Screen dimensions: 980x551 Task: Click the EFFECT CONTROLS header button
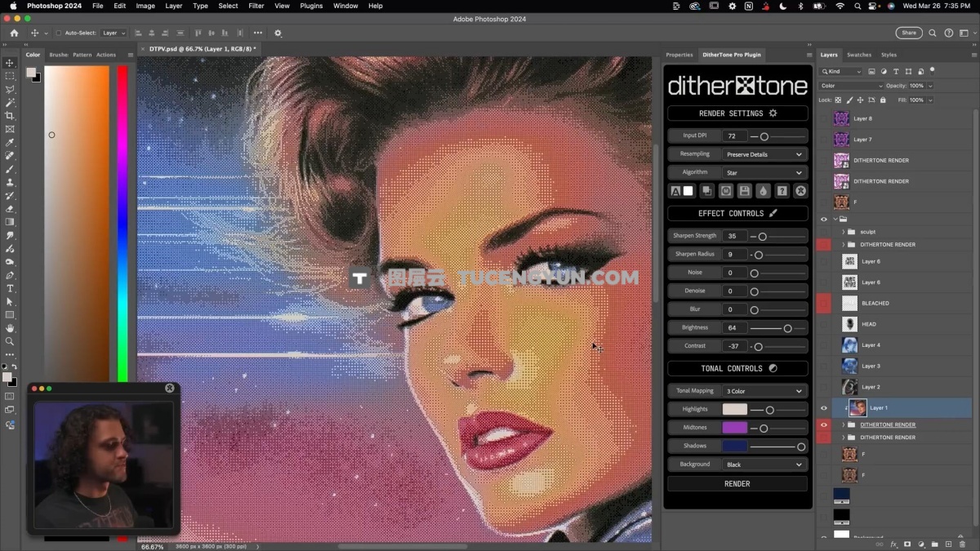(x=737, y=213)
